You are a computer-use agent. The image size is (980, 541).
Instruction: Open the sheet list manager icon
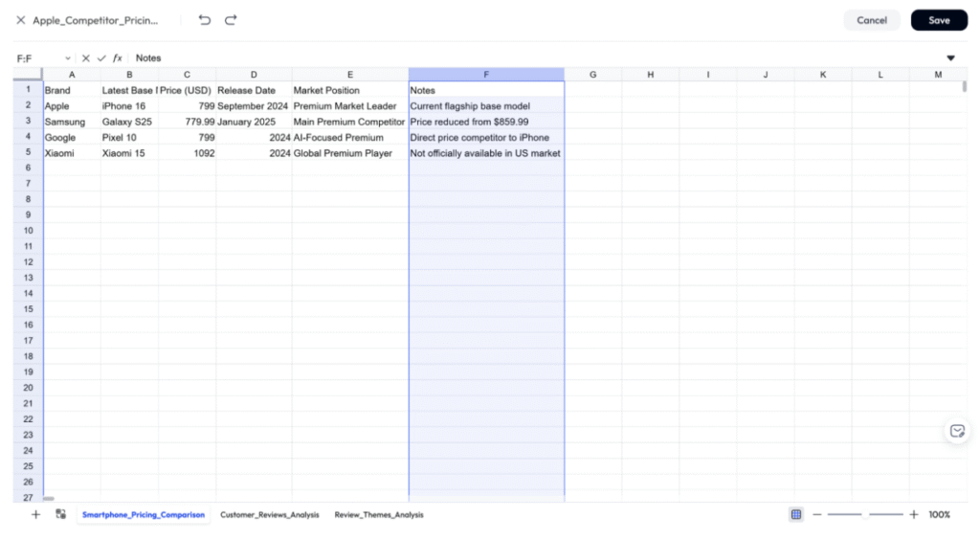pyautogui.click(x=60, y=515)
